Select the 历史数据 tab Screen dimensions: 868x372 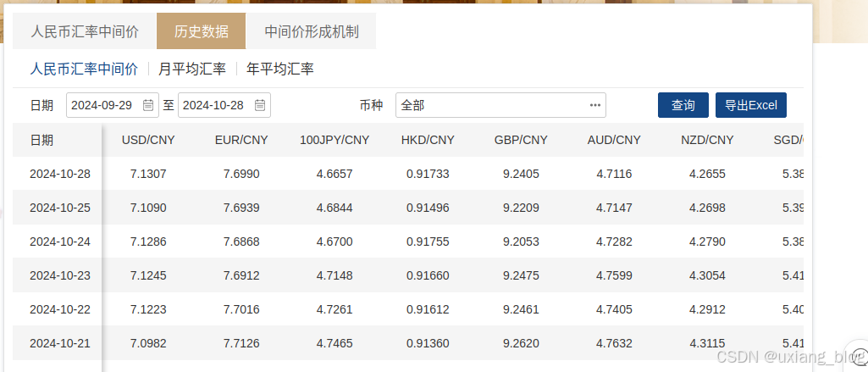tap(202, 31)
